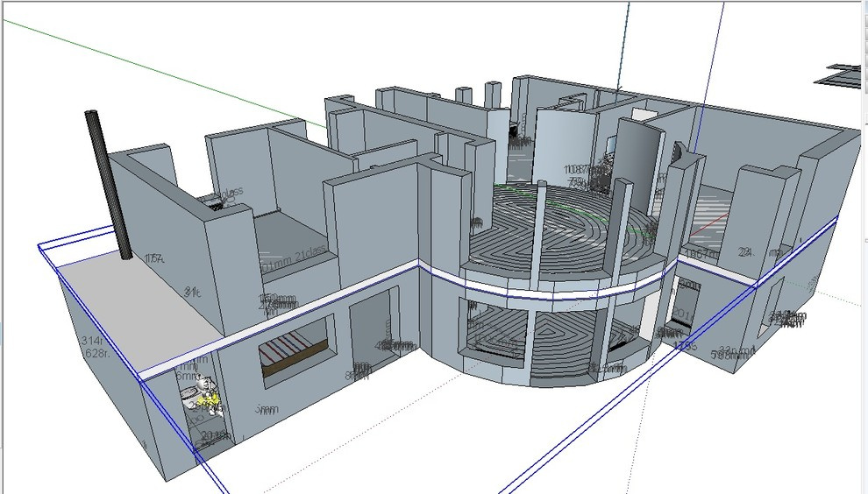Select the black chimney pipe on the roof

tap(109, 184)
